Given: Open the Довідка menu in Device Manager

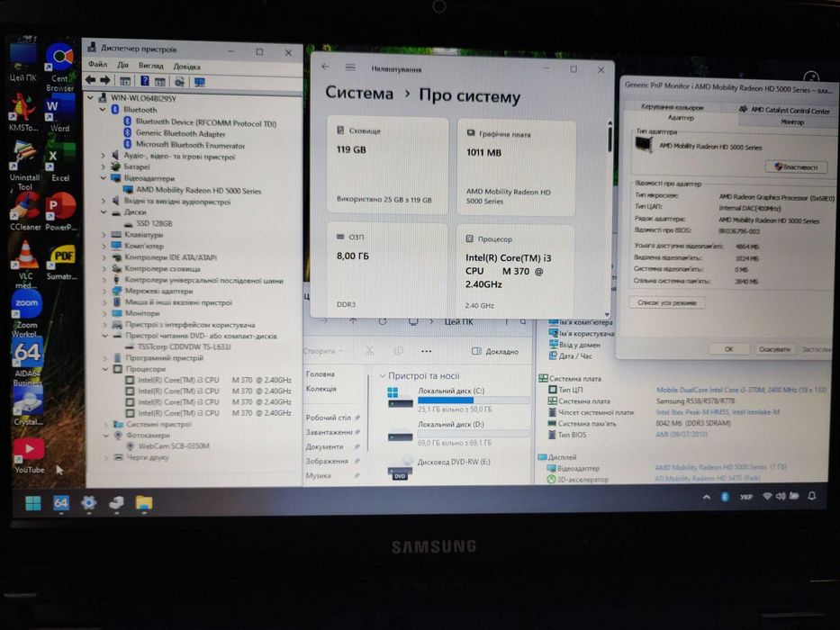Looking at the screenshot, I should 186,67.
